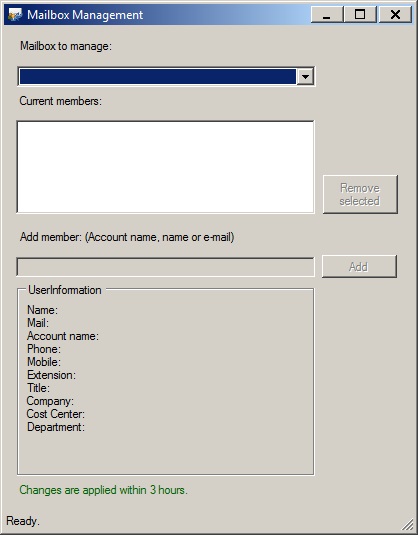Click the Mailbox Management app icon in title bar
Viewport: 418px width, 535px height.
tap(15, 15)
